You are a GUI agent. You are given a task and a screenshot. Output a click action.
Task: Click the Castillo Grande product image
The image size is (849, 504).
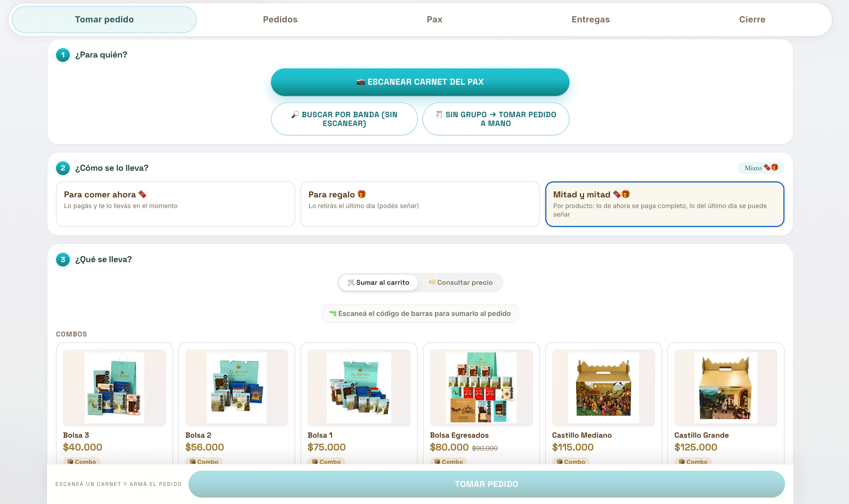coord(726,388)
